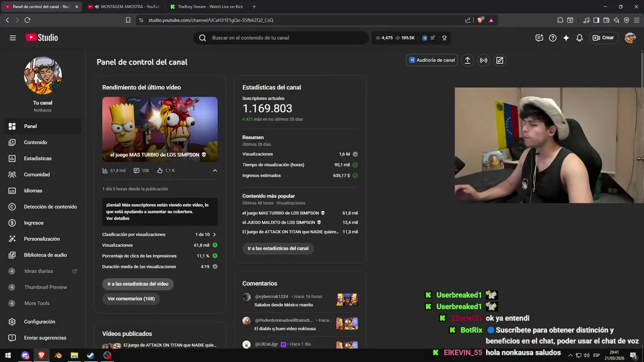644x362 pixels.
Task: Open the Brave Wallet icon
Action: pyautogui.click(x=606, y=20)
